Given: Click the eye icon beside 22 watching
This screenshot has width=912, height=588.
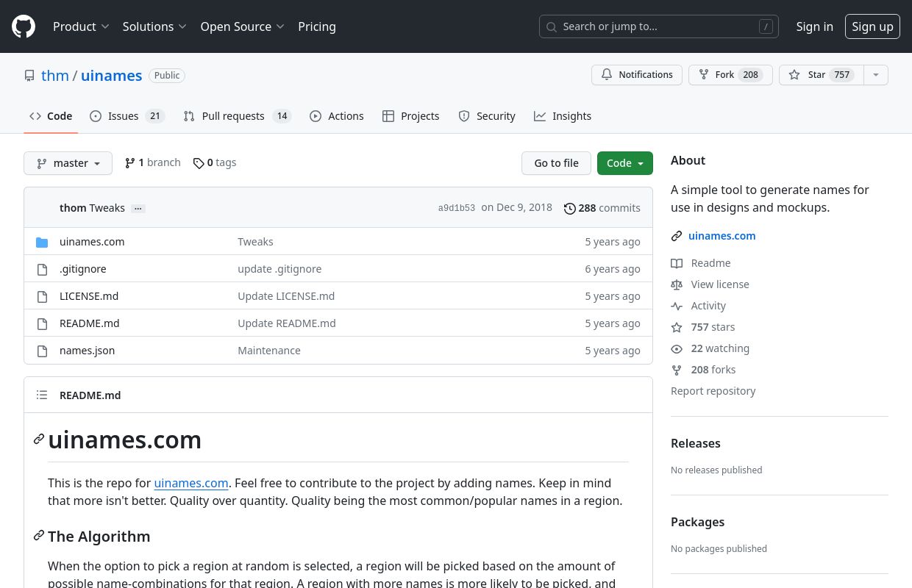Looking at the screenshot, I should [x=677, y=348].
